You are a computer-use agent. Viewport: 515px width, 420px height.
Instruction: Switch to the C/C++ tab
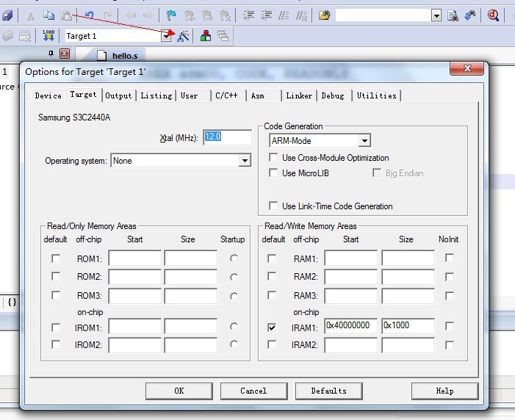tap(226, 95)
